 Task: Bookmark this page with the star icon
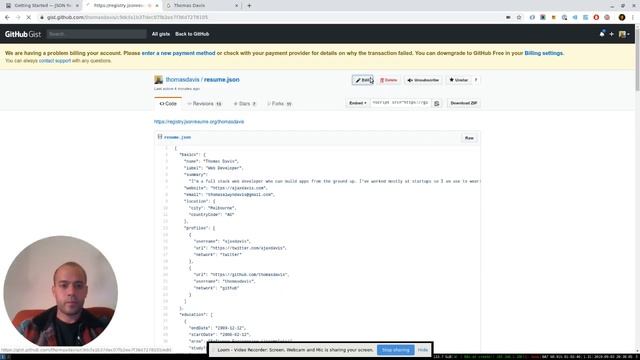(x=519, y=18)
